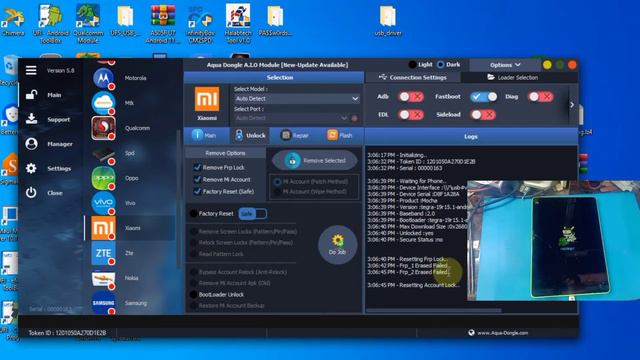Open Chimera desktop shortcut

[x=13, y=21]
